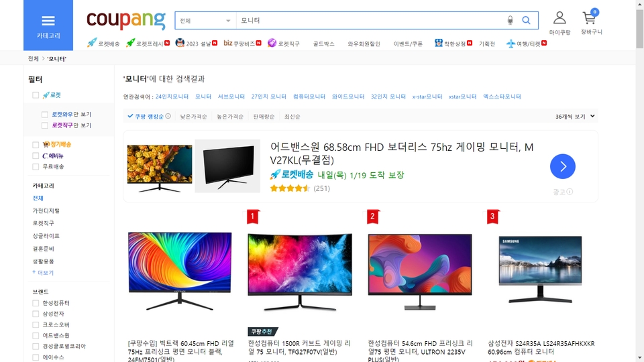Image resolution: width=644 pixels, height=362 pixels.
Task: Open the 카테고리 hamburger menu
Action: 48,25
